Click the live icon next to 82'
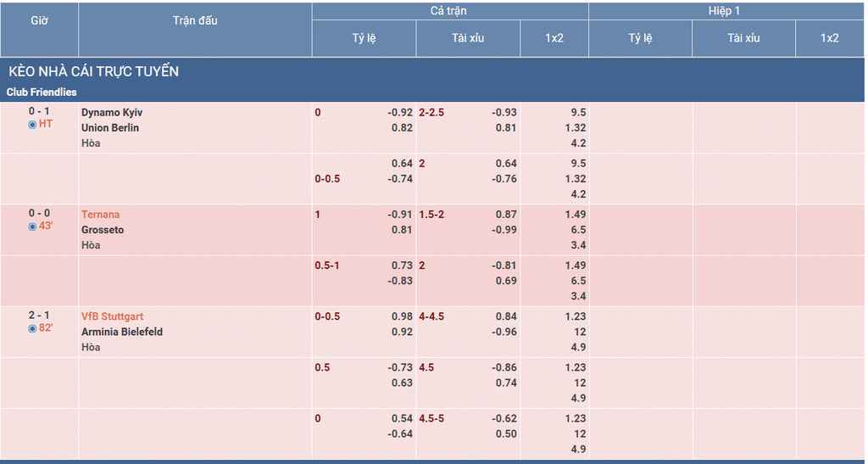 tap(33, 328)
